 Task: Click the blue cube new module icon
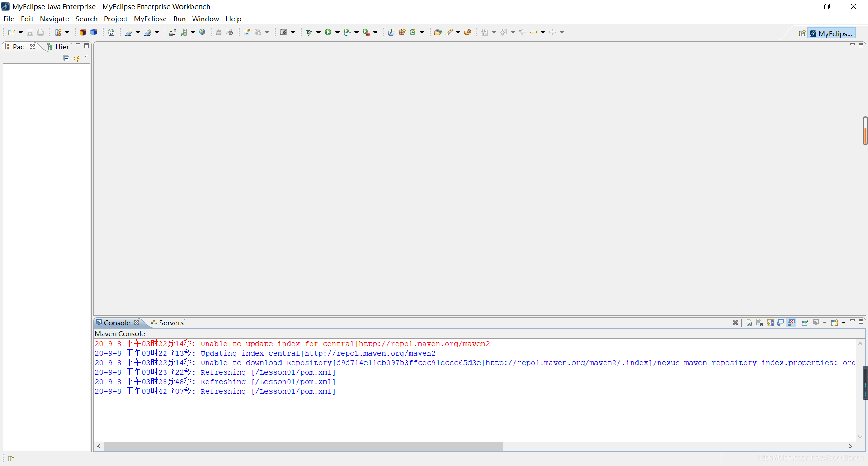(94, 32)
